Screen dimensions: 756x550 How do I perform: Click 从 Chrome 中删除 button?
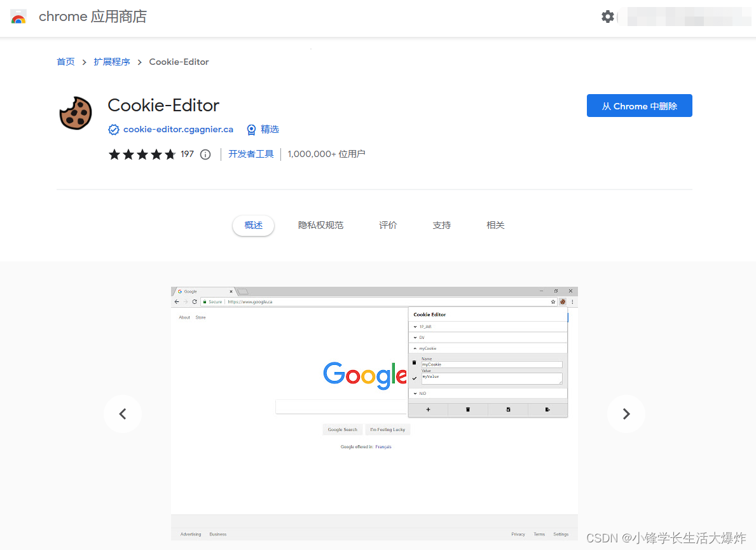[x=639, y=106]
